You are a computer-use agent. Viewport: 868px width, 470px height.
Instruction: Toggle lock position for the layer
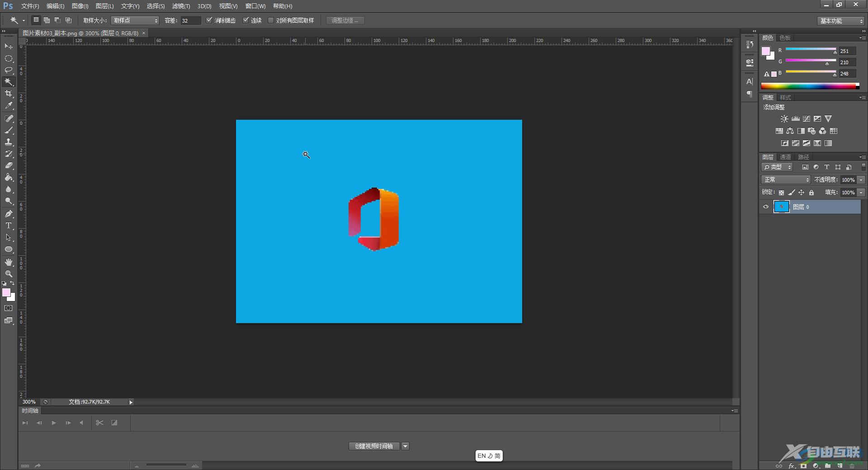click(x=802, y=193)
